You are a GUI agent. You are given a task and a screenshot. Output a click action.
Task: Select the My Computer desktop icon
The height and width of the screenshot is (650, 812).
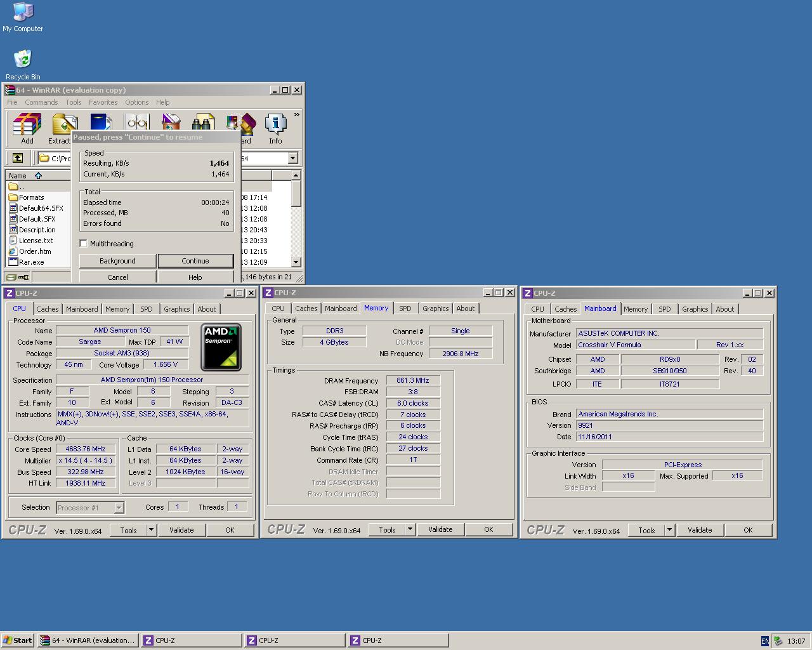[23, 18]
